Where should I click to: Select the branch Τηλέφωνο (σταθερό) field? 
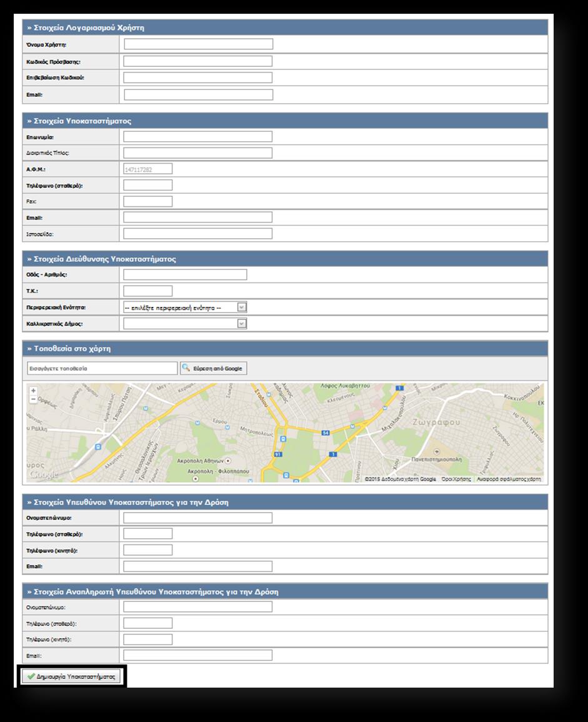point(148,185)
